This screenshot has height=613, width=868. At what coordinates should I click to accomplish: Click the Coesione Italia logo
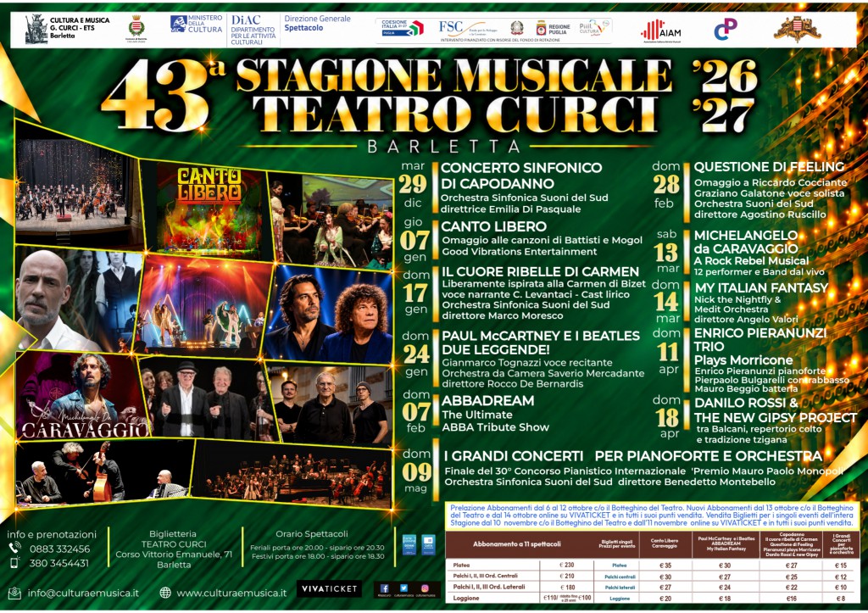[x=403, y=28]
